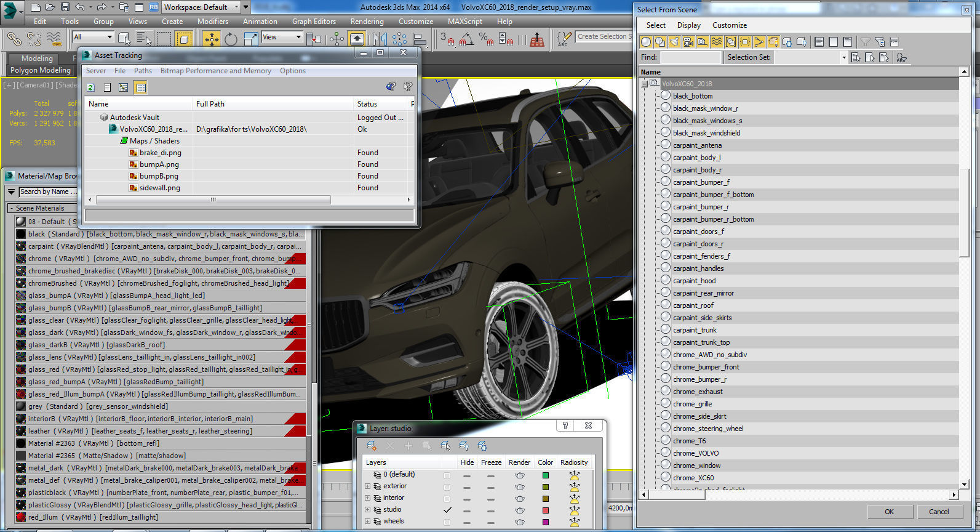Check the interior layer current checkbox
Viewport: 980px width, 532px height.
[x=447, y=499]
